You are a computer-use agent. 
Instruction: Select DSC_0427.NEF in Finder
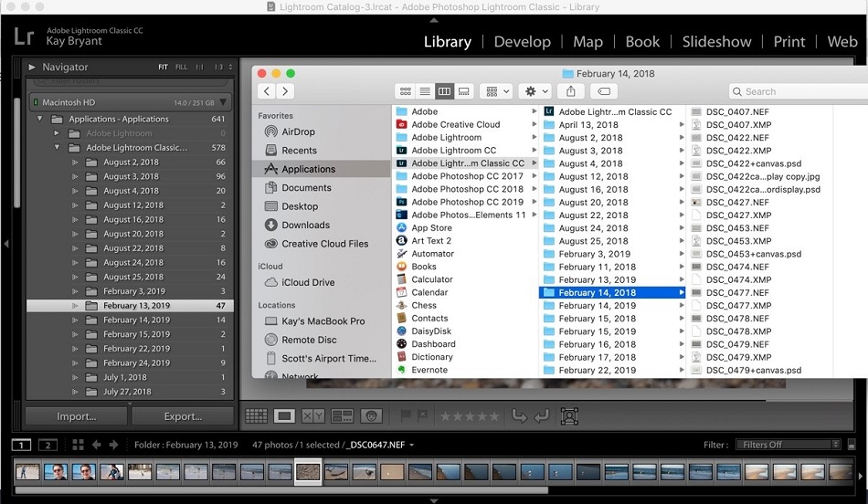click(x=736, y=202)
